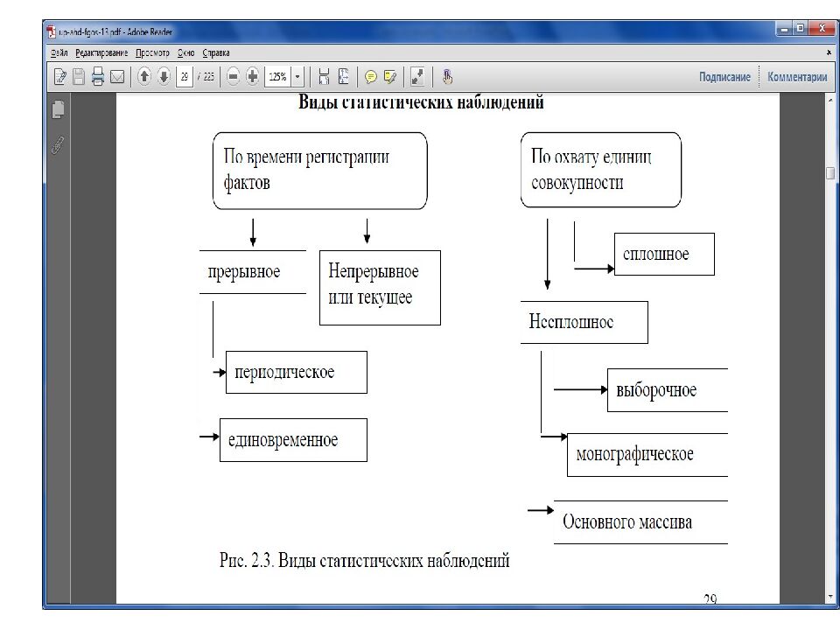Click the vertical scrollbar thumb
Viewport: 840px width, 630px height.
(x=829, y=172)
